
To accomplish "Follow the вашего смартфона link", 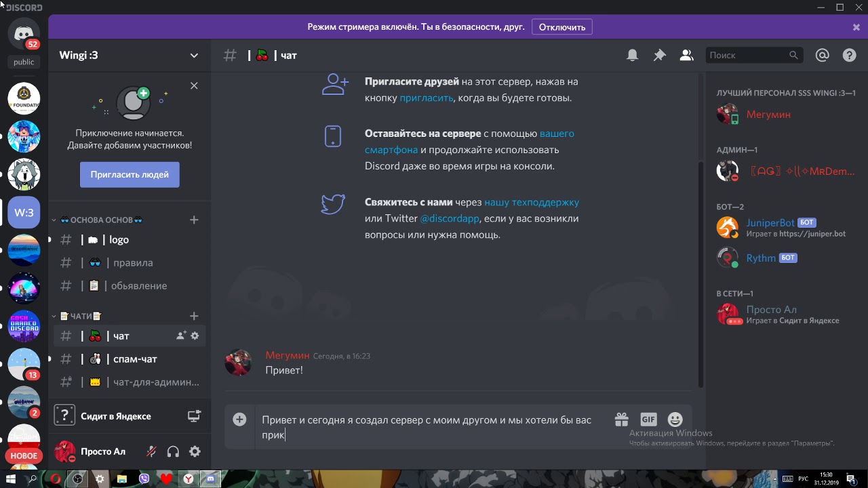I will 469,142.
